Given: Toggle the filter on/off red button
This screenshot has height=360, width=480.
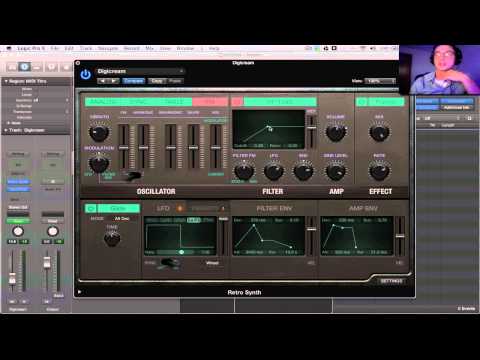Looking at the screenshot, I should pyautogui.click(x=237, y=102).
